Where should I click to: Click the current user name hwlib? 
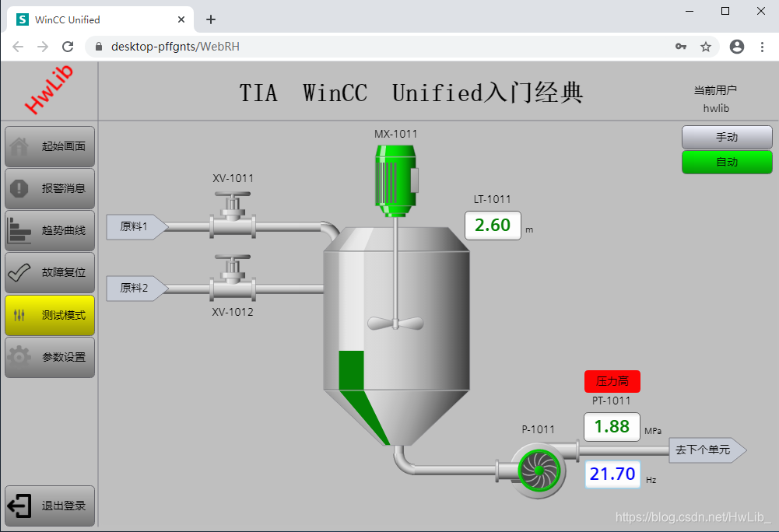tap(716, 108)
